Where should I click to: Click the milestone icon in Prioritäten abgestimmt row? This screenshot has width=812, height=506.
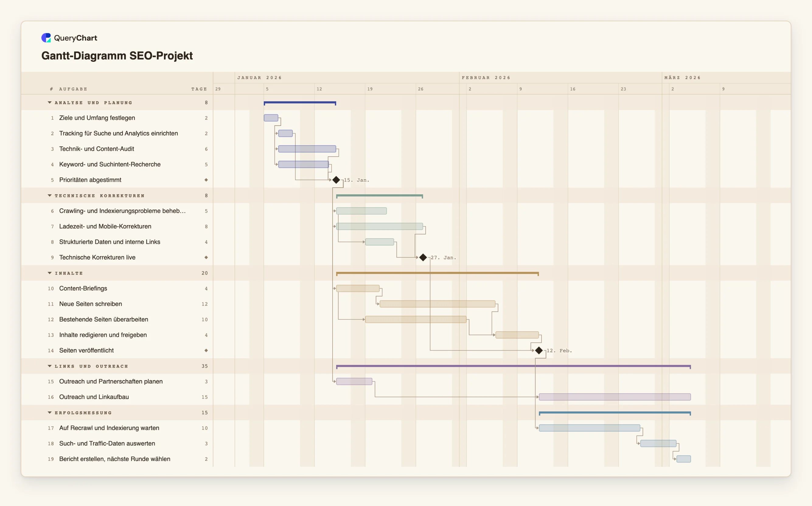(x=206, y=180)
